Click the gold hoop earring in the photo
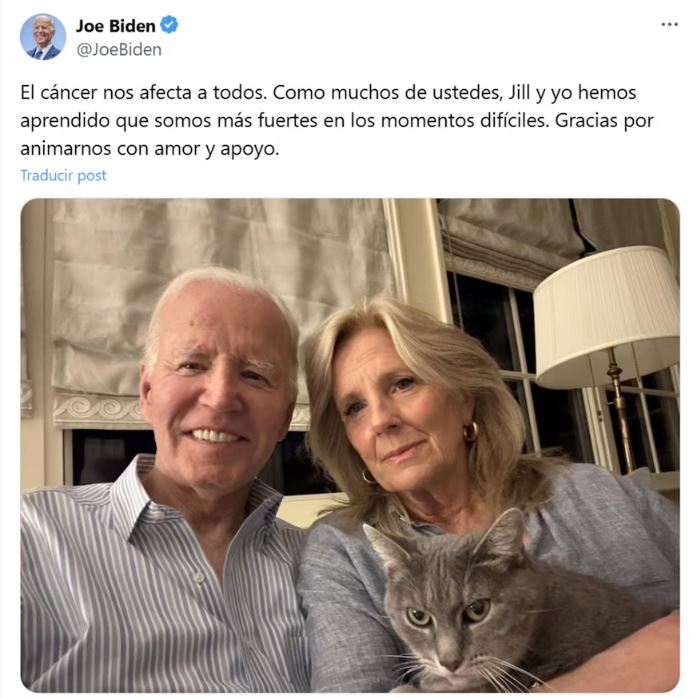This screenshot has width=696, height=698. [x=470, y=432]
